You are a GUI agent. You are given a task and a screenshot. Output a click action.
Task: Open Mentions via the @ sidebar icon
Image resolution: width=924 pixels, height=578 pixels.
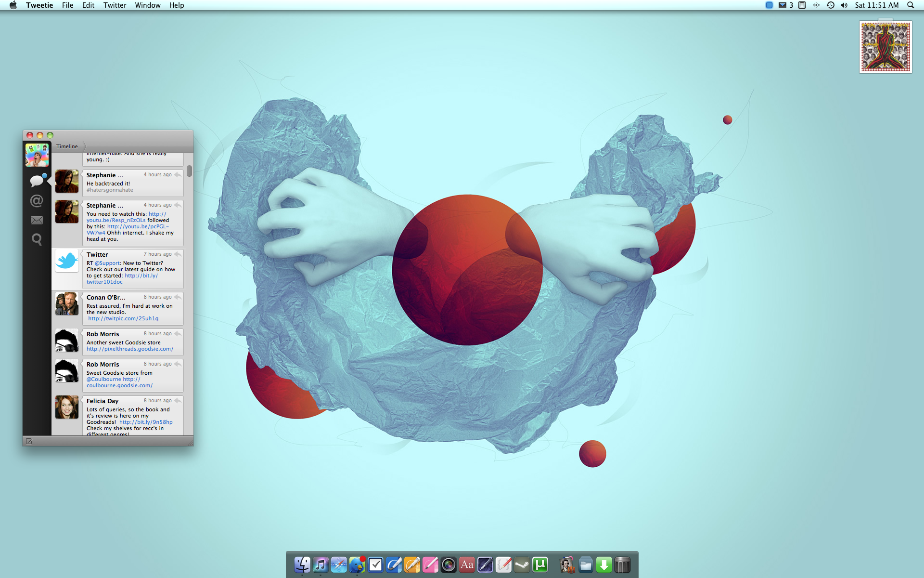(x=37, y=201)
